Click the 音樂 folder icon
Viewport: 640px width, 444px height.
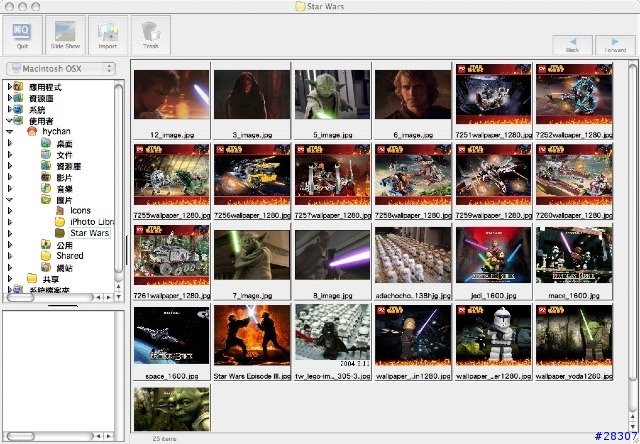[x=46, y=189]
